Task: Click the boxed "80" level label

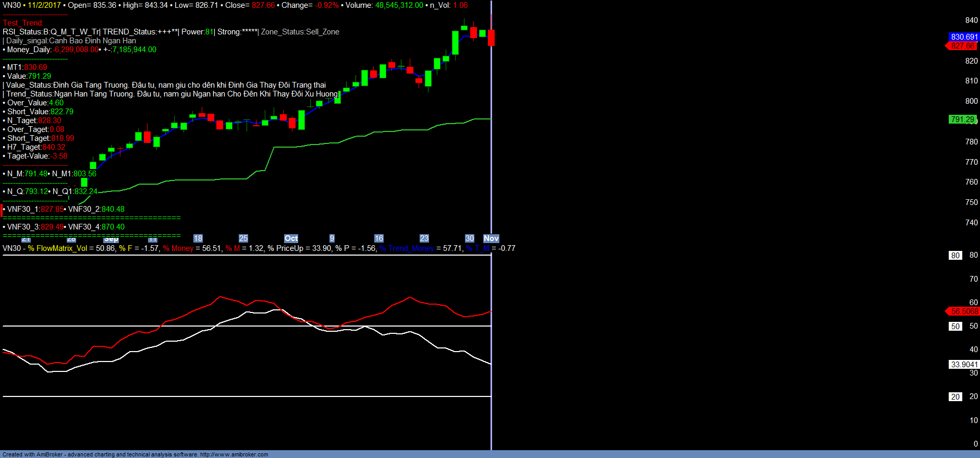Action: click(x=955, y=256)
